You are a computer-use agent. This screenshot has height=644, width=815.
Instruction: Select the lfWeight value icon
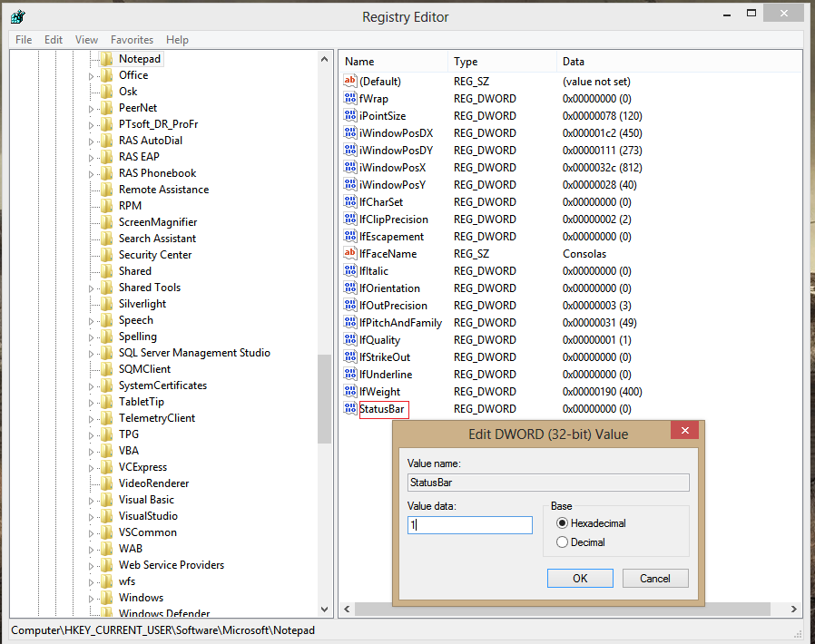tap(350, 391)
